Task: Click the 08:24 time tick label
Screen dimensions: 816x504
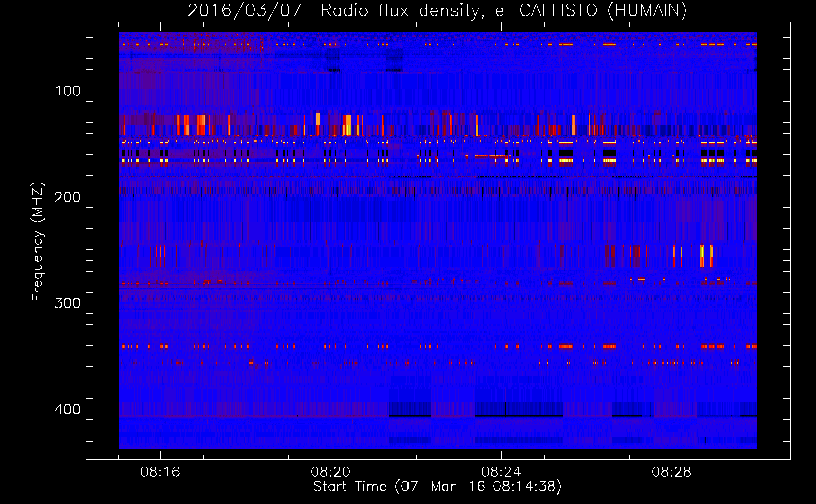Action: (x=501, y=472)
